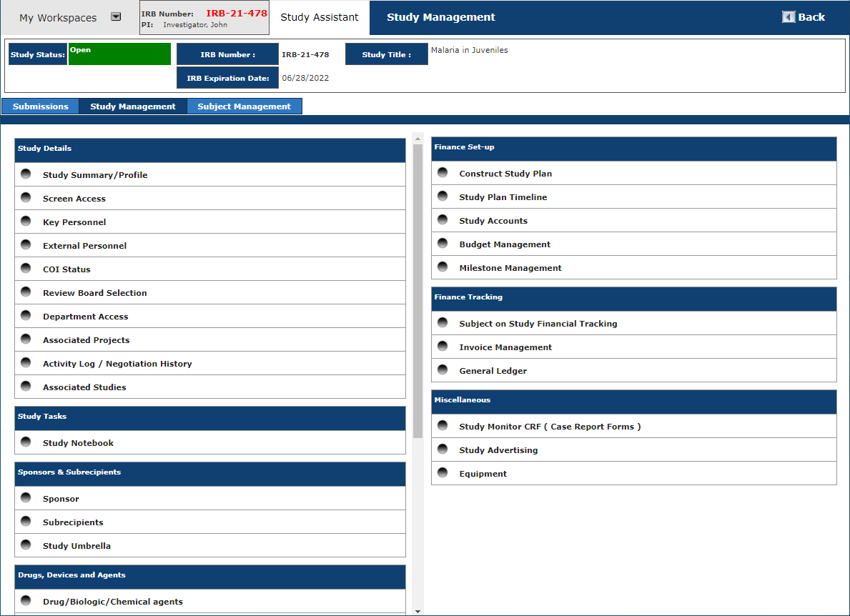Click the bullet icon beside COI Status
The height and width of the screenshot is (616, 850).
pos(26,268)
